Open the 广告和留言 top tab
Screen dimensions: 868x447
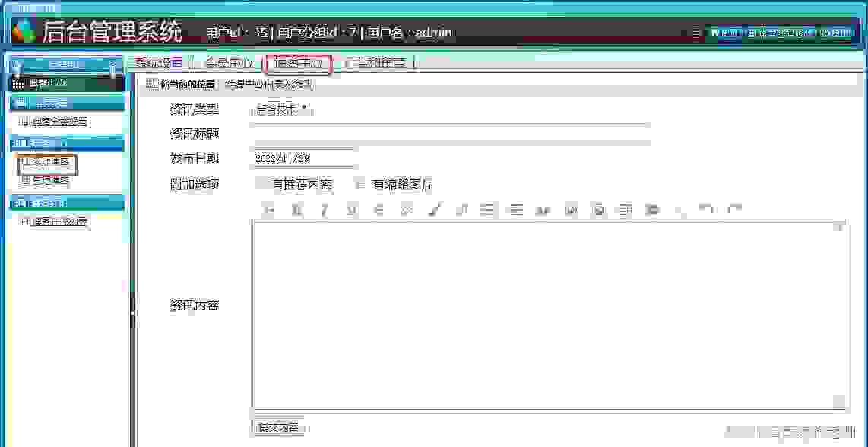point(376,63)
